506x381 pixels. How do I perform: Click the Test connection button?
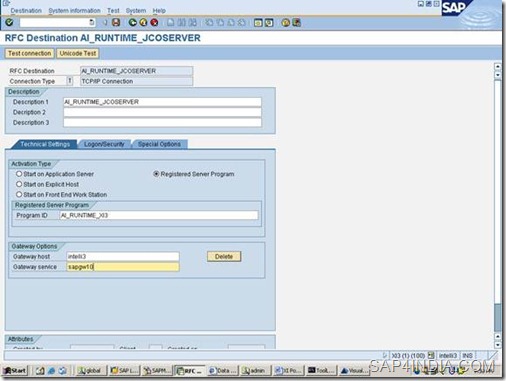coord(29,53)
